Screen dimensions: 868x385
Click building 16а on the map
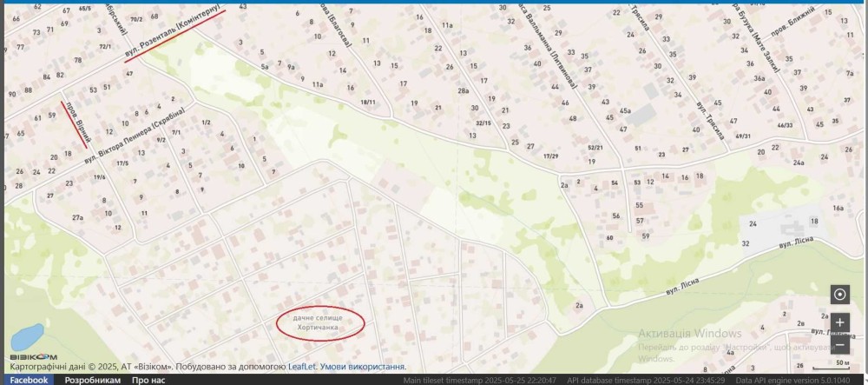(x=838, y=209)
